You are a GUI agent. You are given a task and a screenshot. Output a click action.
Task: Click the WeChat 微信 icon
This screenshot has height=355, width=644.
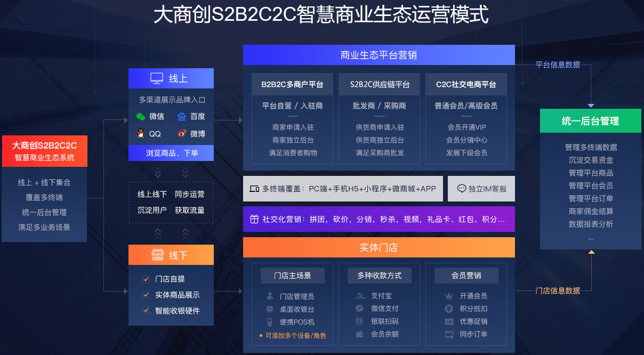141,117
